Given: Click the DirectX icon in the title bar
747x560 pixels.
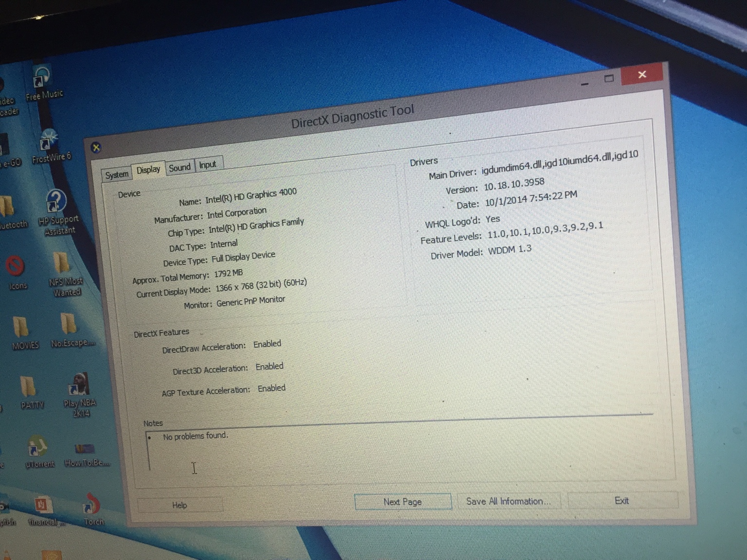Looking at the screenshot, I should click(96, 147).
